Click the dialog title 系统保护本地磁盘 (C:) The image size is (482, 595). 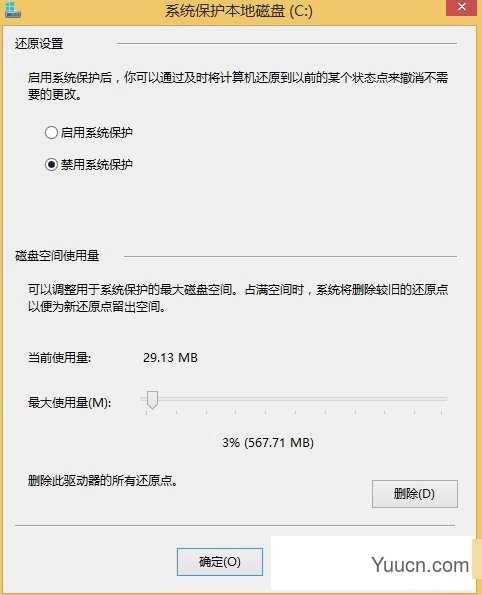(x=239, y=11)
